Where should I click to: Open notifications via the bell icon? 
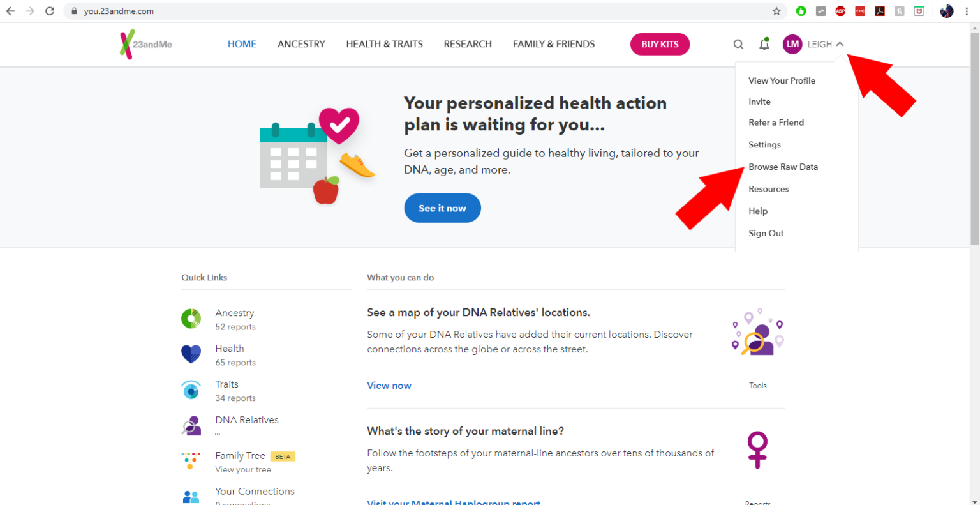tap(764, 44)
